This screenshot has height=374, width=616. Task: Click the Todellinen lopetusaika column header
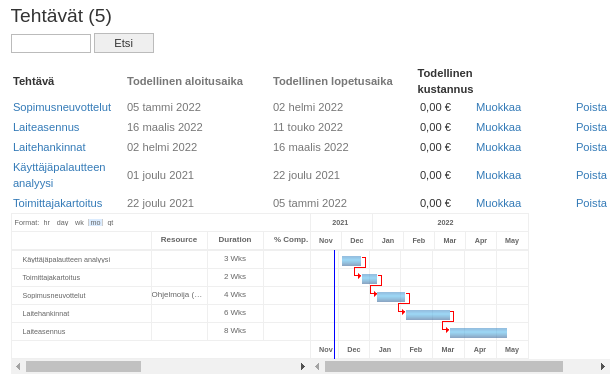click(x=333, y=81)
